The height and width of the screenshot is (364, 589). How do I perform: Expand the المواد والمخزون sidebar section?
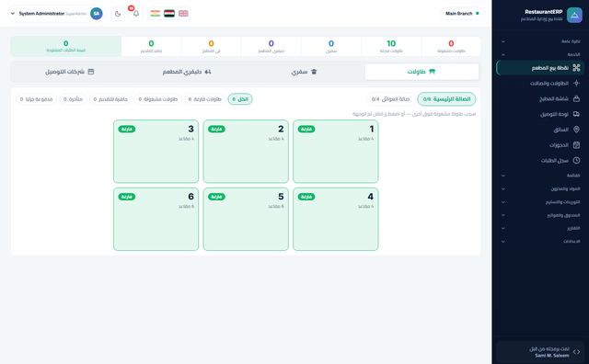541,188
